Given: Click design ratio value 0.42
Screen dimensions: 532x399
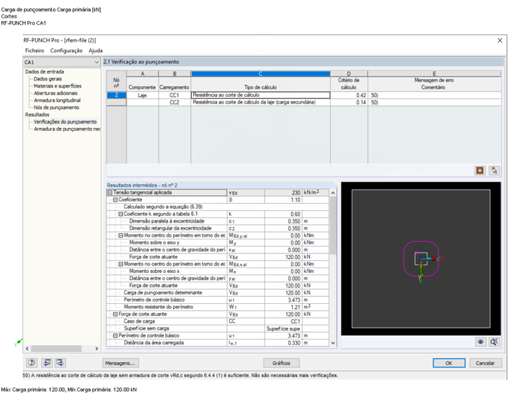Looking at the screenshot, I should pyautogui.click(x=349, y=95).
